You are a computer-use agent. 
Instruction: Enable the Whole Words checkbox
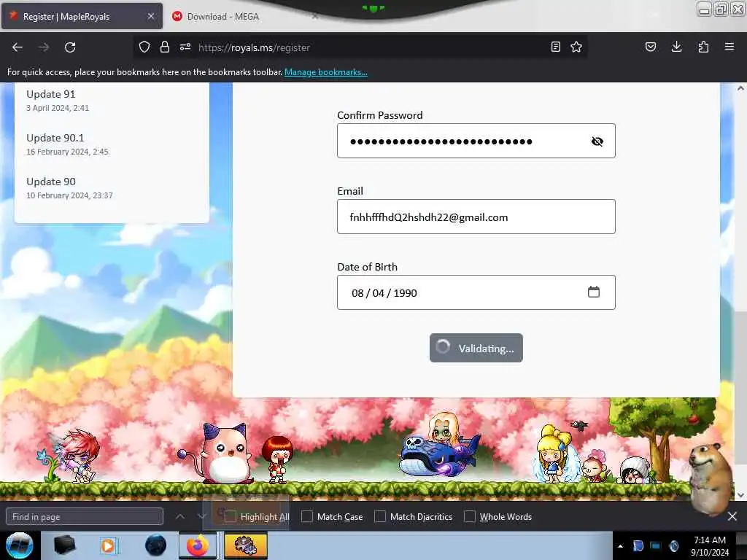pyautogui.click(x=470, y=516)
